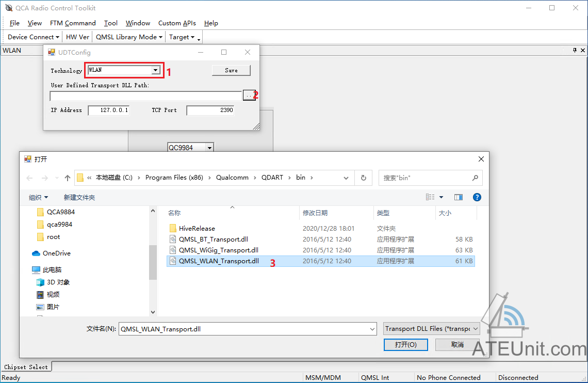Select QMSL_BT_Transport.dll file
The height and width of the screenshot is (383, 588).
321,240
